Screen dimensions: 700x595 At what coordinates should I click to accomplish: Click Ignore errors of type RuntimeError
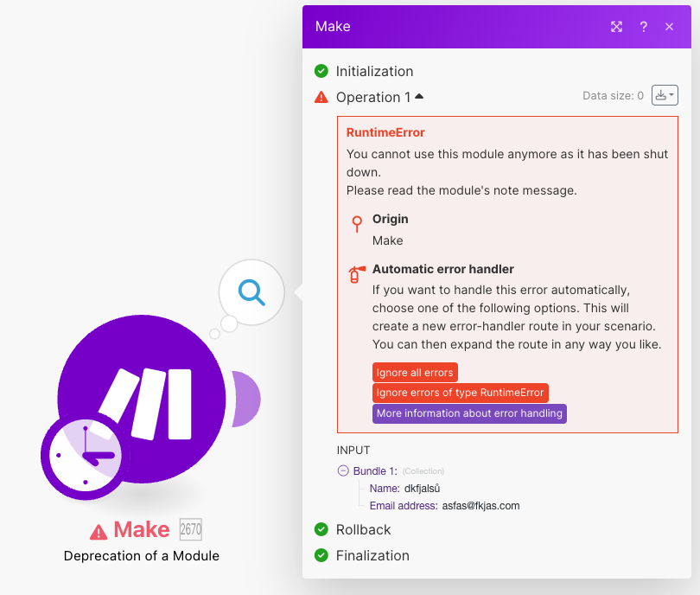point(461,393)
